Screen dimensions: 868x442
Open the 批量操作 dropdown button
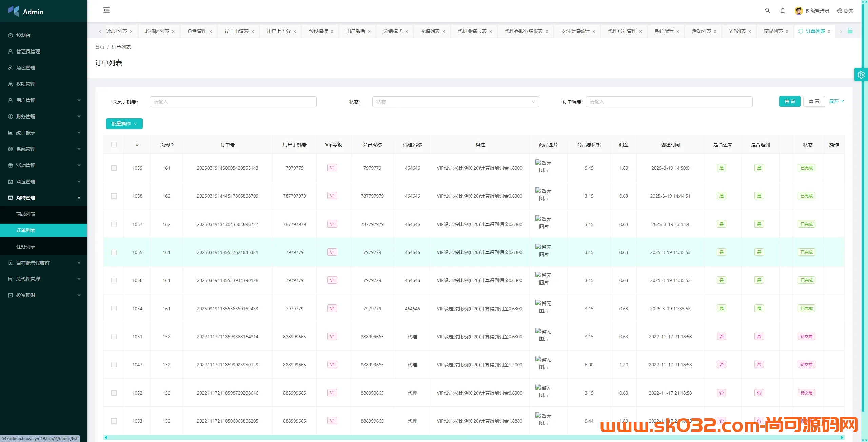pyautogui.click(x=124, y=124)
